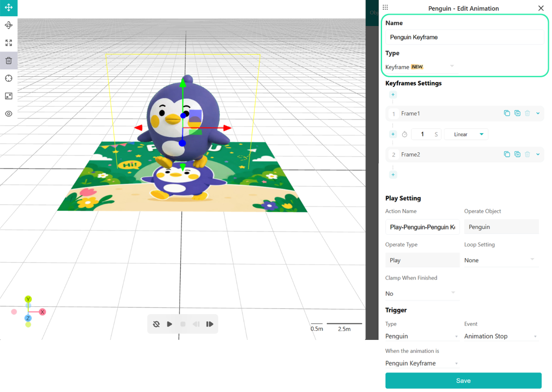This screenshot has height=392, width=552.
Task: Open the Linear easing dropdown
Action: [x=466, y=134]
